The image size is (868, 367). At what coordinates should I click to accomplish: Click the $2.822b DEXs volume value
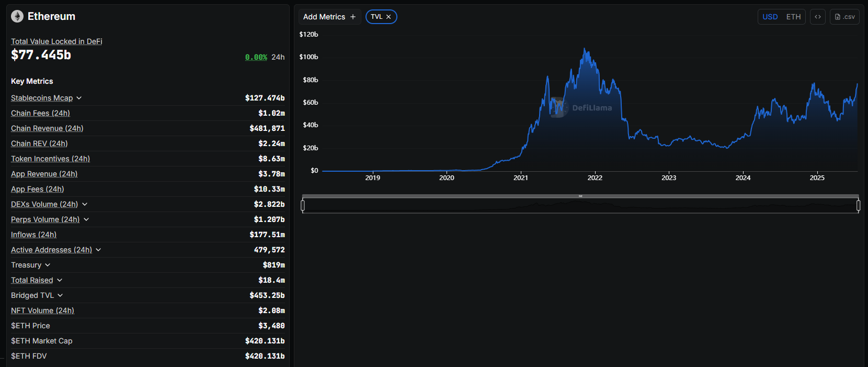click(x=269, y=204)
